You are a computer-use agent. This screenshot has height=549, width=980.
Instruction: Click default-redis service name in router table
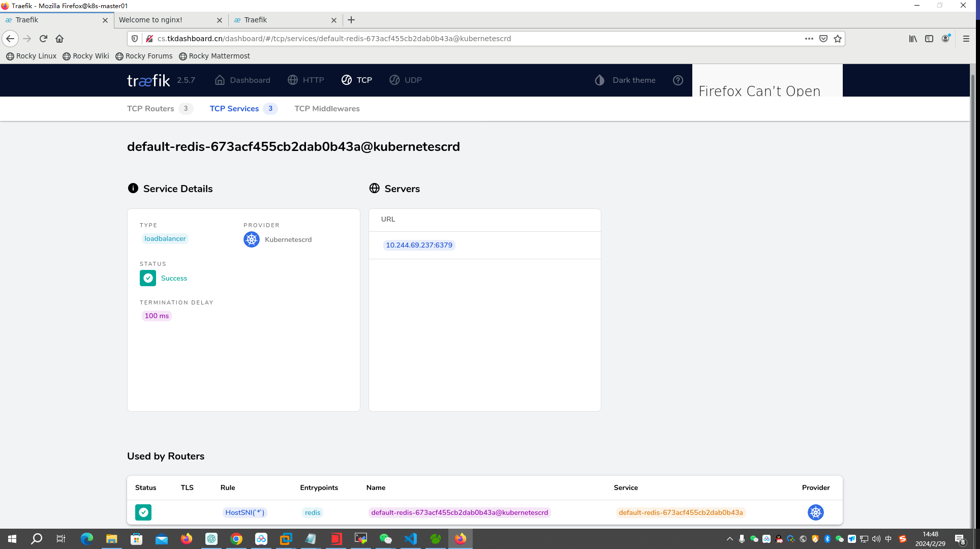click(680, 512)
